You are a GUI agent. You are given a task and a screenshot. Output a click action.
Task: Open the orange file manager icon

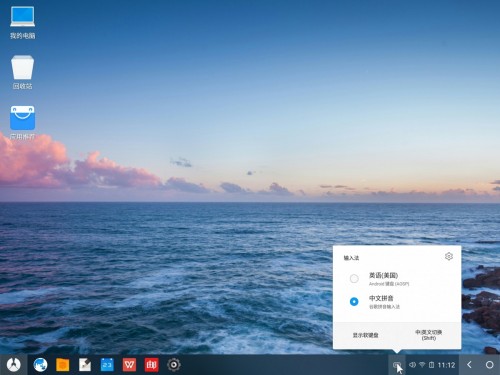coord(63,365)
